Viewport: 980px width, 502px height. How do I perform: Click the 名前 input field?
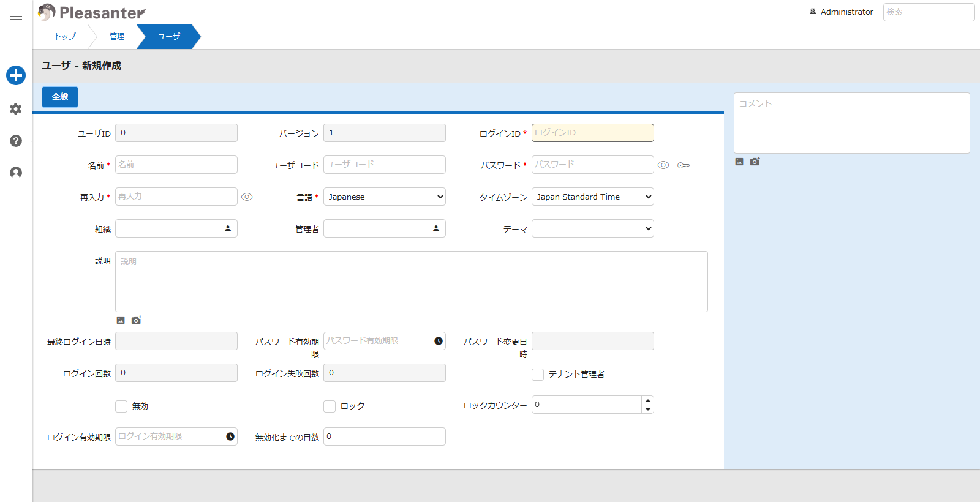(x=176, y=165)
